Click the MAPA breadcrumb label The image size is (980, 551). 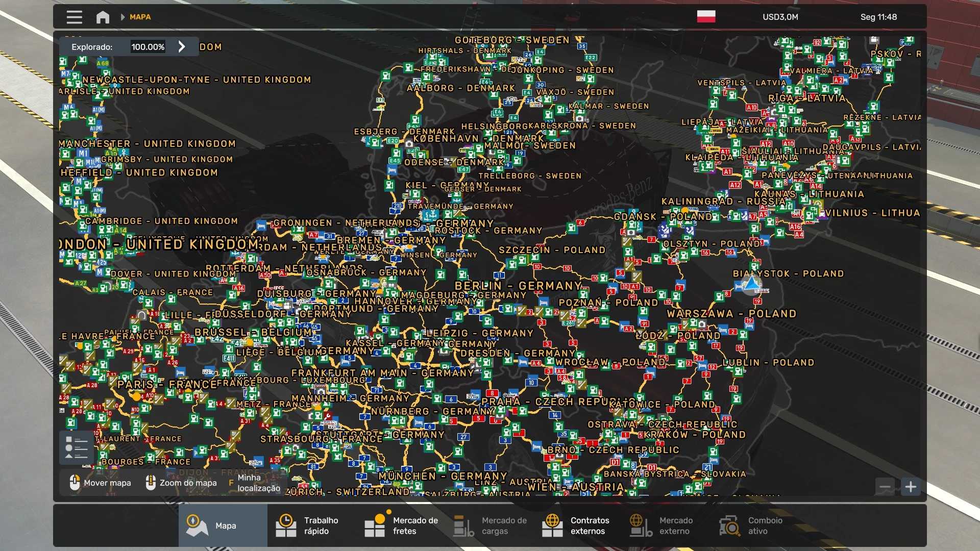click(x=140, y=17)
